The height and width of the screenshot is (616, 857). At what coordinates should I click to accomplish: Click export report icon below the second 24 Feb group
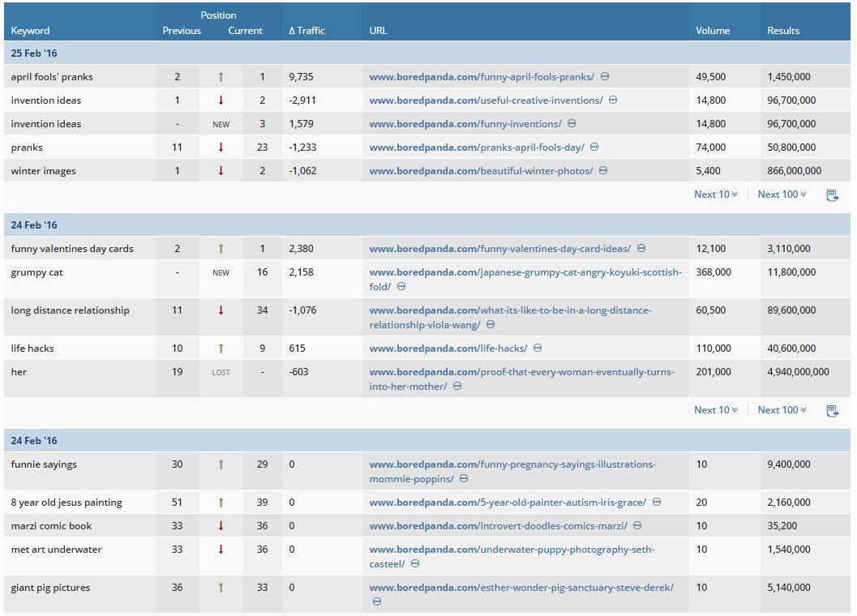click(x=833, y=411)
